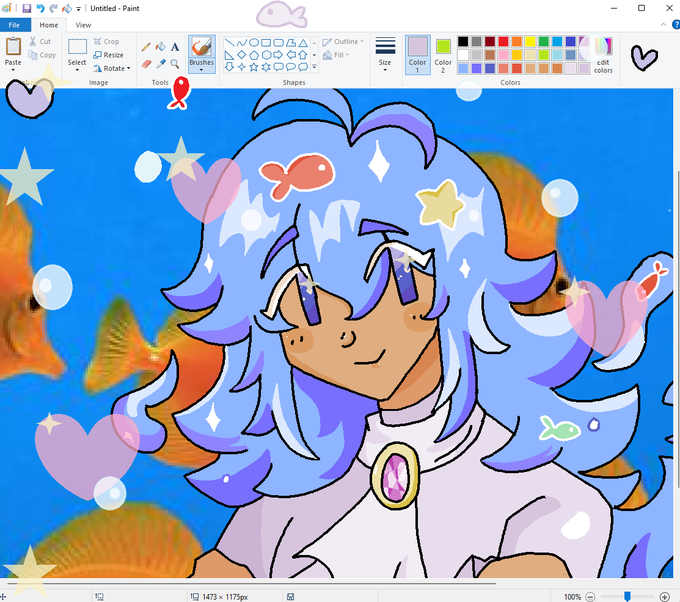Choose the Five-point star shape
The width and height of the screenshot is (680, 602).
coord(254,67)
